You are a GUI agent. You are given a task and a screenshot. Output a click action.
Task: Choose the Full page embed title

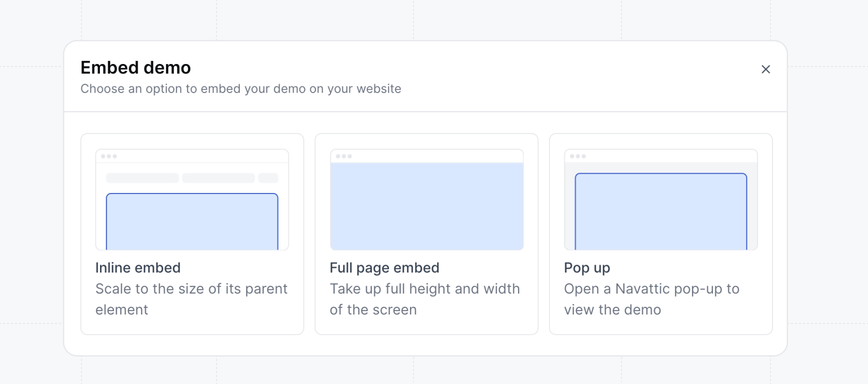click(x=384, y=267)
